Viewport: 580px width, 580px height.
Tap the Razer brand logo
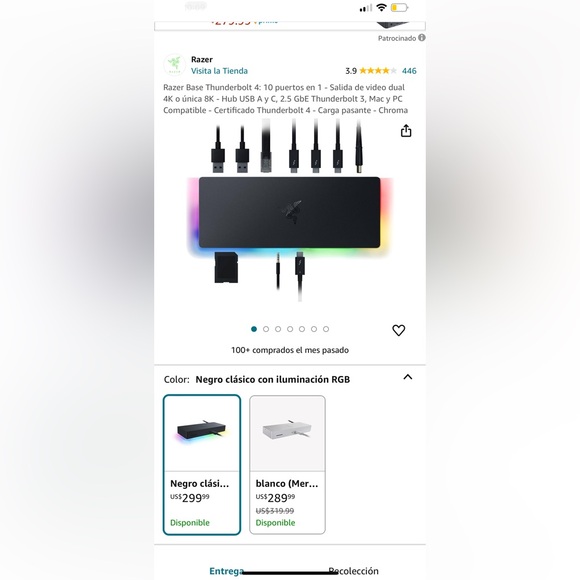(175, 65)
